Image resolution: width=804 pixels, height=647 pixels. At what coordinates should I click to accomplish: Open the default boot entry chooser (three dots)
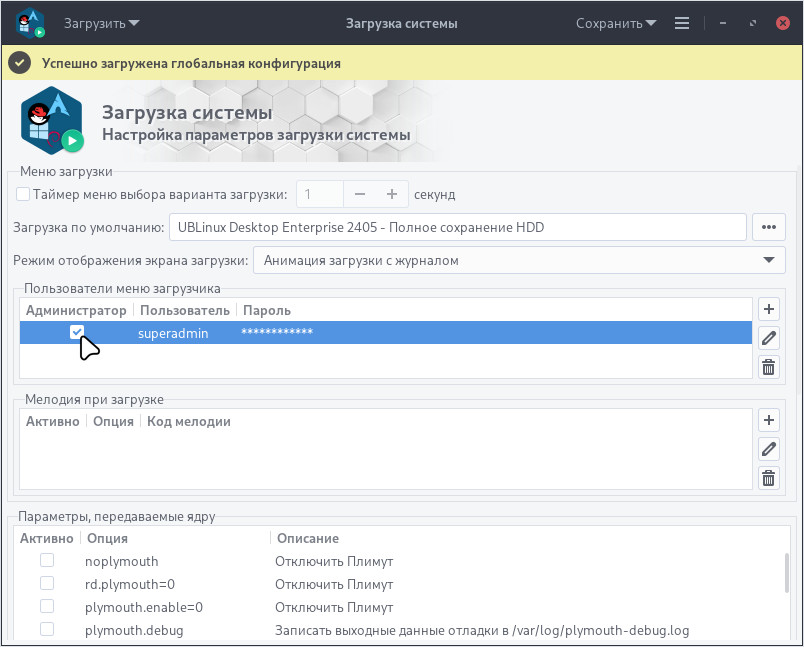(x=768, y=227)
